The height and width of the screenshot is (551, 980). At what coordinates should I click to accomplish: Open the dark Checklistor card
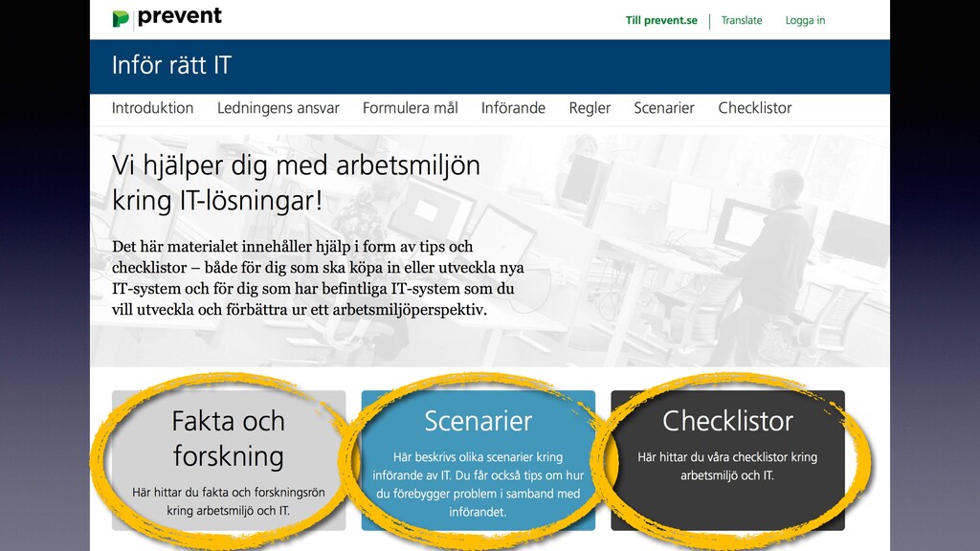tap(727, 460)
